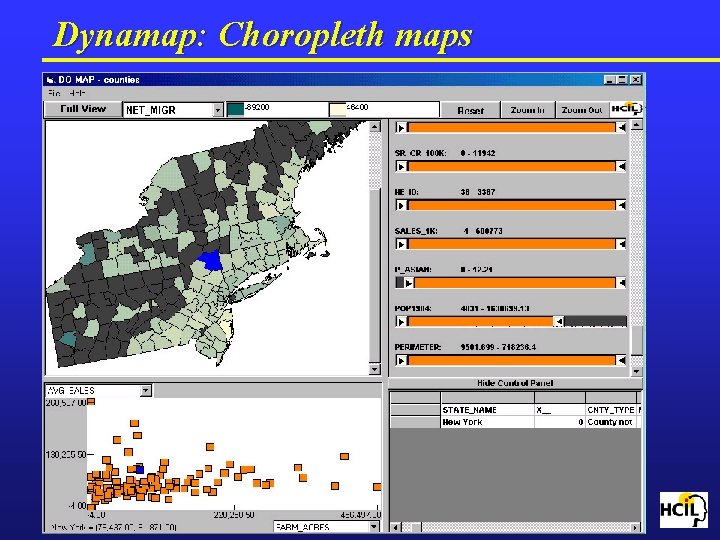Click the topmost slider's left handle
This screenshot has width=720, height=540.
point(401,128)
